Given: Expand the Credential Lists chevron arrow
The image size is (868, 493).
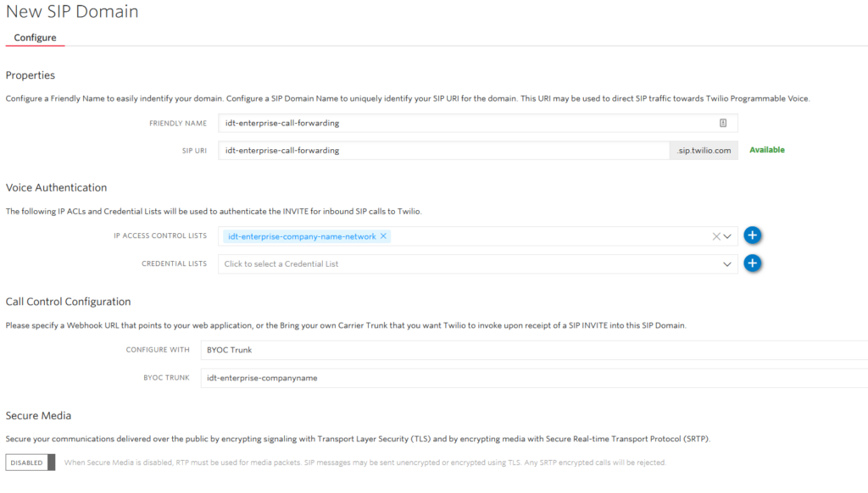Looking at the screenshot, I should [x=727, y=264].
